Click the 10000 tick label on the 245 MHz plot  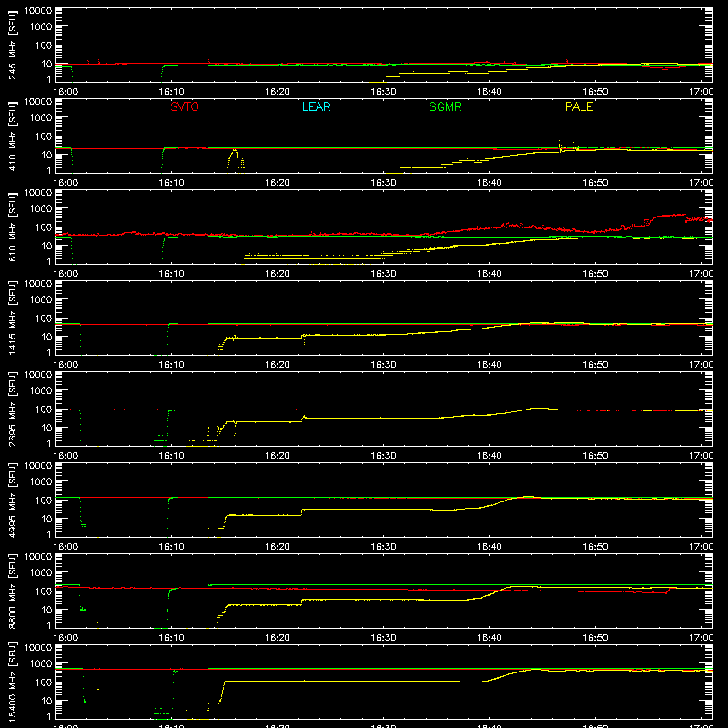(38, 11)
